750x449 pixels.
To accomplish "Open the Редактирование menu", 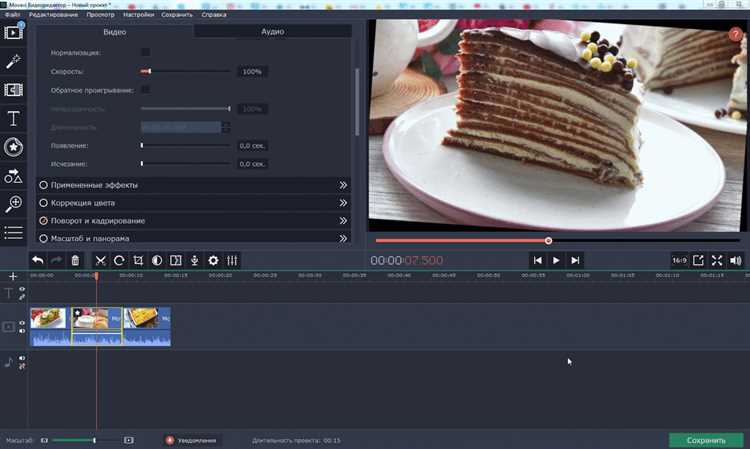I will pos(53,15).
